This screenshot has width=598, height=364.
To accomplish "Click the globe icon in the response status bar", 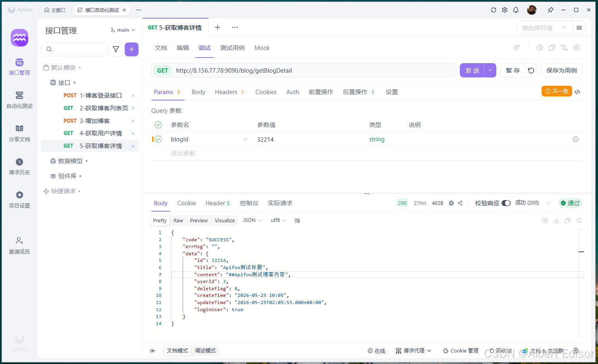I will [451, 203].
